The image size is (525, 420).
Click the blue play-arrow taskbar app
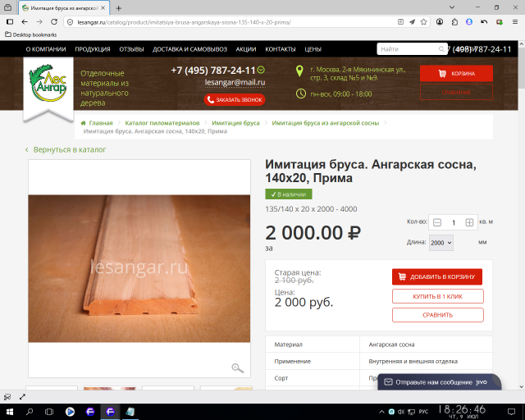coord(70,411)
